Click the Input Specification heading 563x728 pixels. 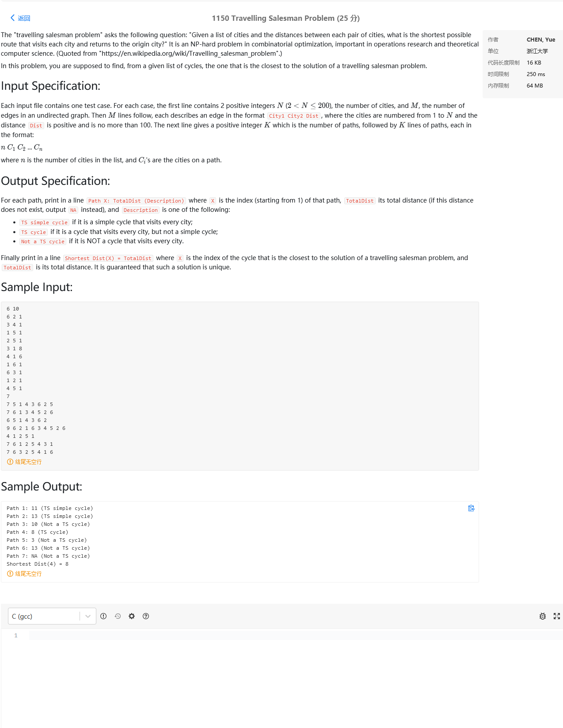[50, 86]
